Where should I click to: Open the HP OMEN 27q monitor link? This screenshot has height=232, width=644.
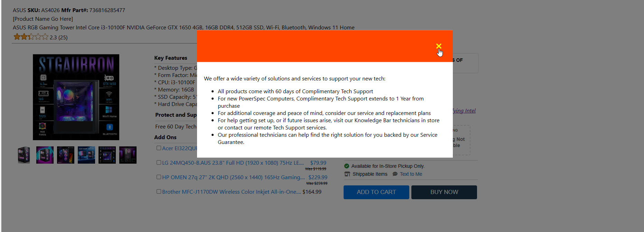tap(233, 177)
